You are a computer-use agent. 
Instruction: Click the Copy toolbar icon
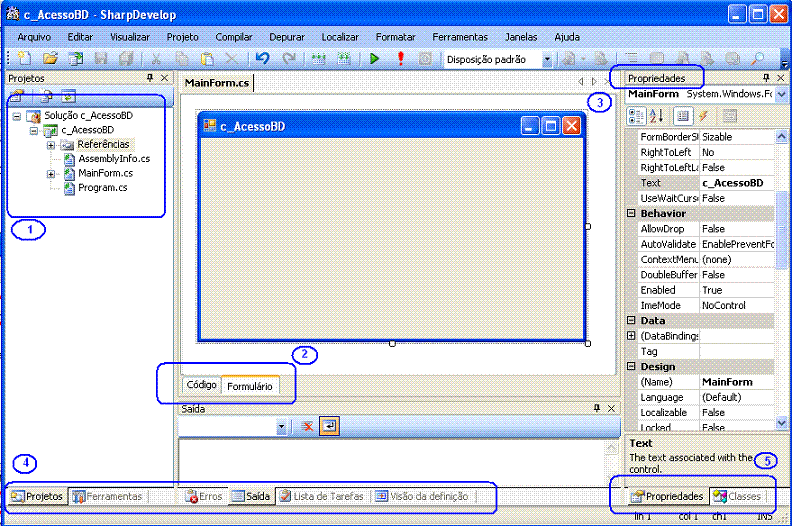pos(181,59)
